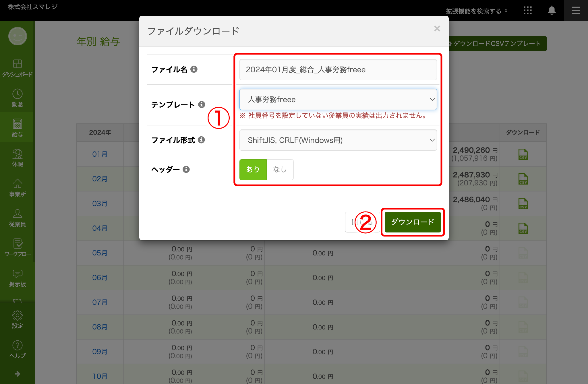This screenshot has width=588, height=384.
Task: Select the 給与 calculator icon in sidebar
Action: pyautogui.click(x=17, y=124)
